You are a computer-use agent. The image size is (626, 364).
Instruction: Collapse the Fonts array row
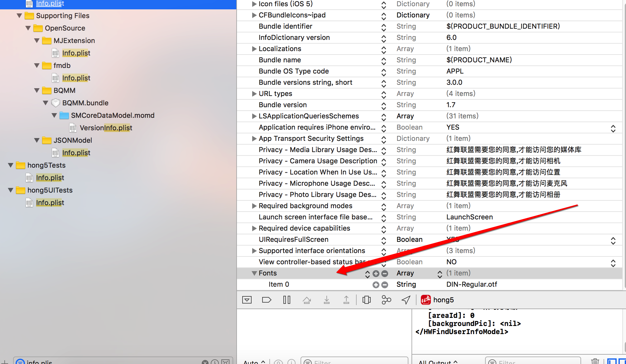coord(254,273)
